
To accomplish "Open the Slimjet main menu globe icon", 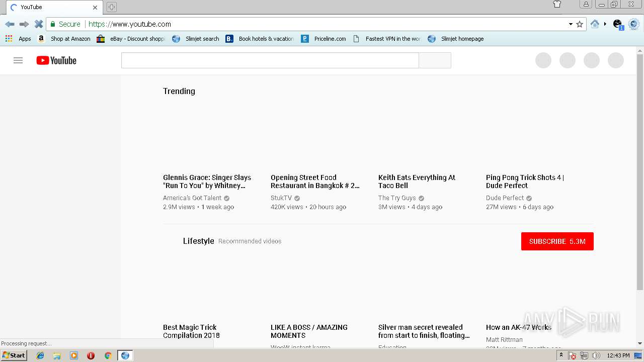I will (x=633, y=24).
